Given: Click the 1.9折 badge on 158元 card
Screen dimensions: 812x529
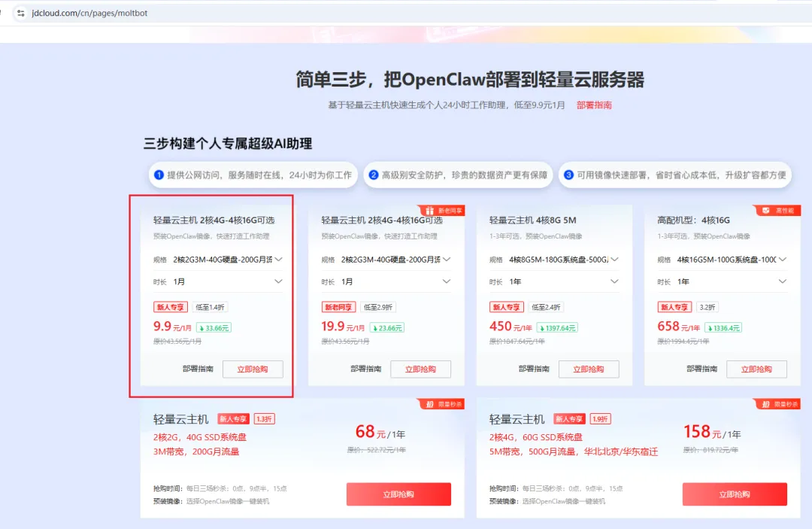Looking at the screenshot, I should 600,419.
